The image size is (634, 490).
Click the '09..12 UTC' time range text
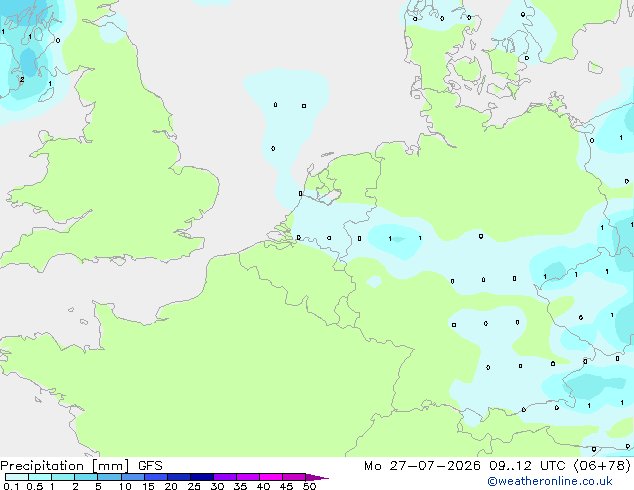527,466
